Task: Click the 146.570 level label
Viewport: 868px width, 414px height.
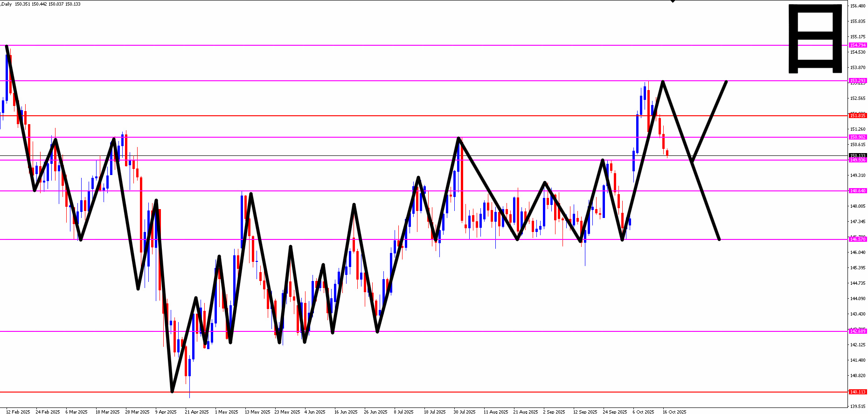Action: 858,239
